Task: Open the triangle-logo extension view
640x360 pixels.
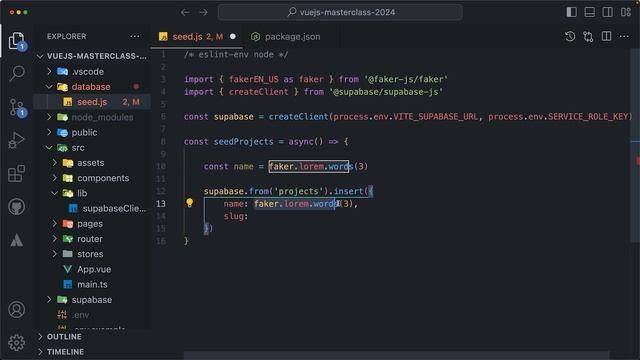Action: click(16, 240)
